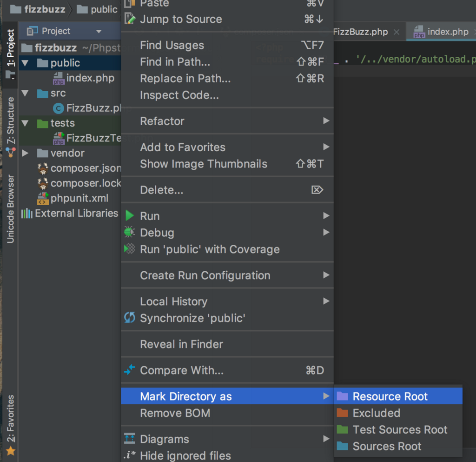Click the green Run play icon

click(130, 216)
